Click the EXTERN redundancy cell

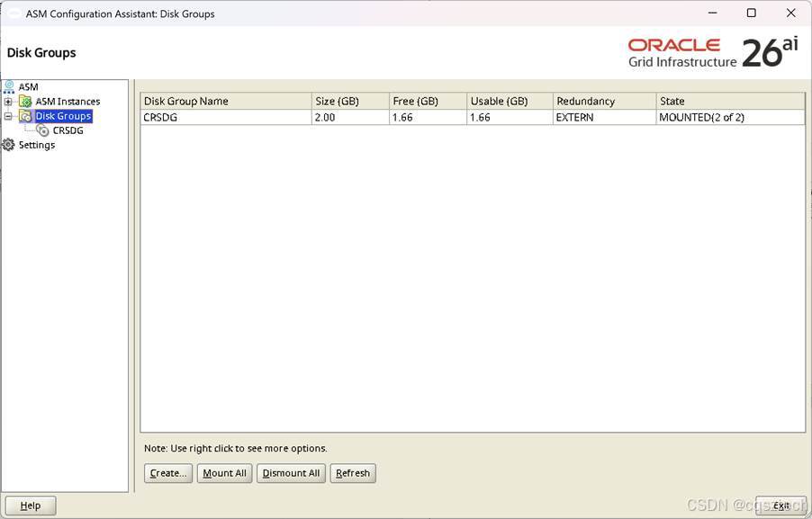[x=604, y=118]
